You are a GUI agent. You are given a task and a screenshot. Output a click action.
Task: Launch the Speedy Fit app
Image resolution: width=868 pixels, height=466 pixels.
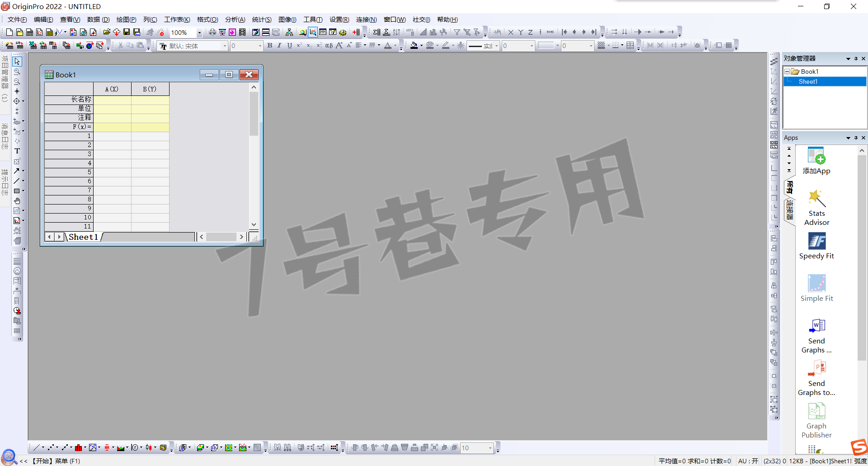[x=816, y=246]
